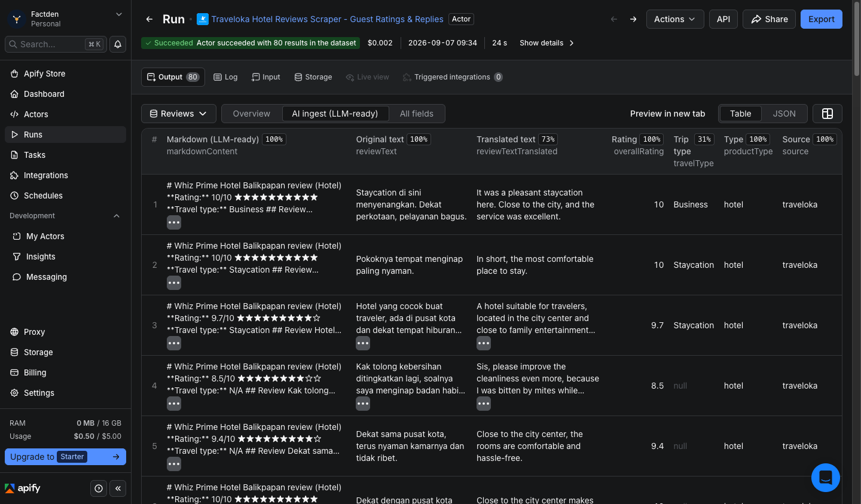
Task: Open Integrations in the sidebar
Action: (65, 175)
